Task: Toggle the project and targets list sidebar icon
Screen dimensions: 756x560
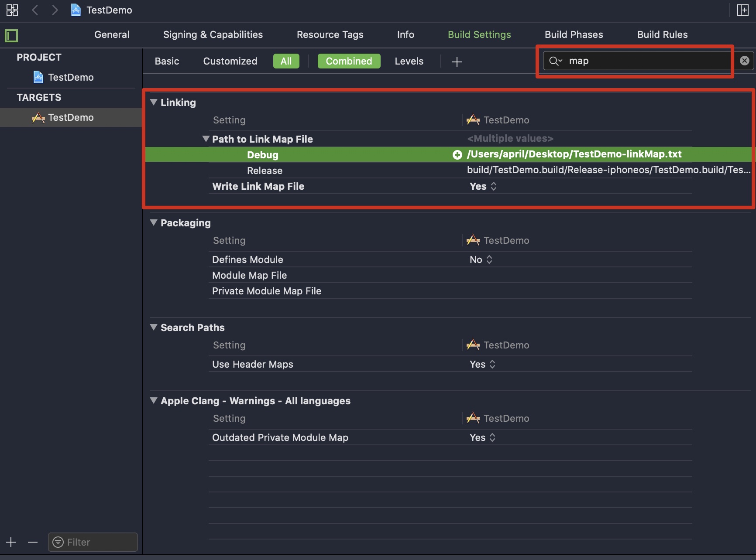Action: pyautogui.click(x=11, y=35)
